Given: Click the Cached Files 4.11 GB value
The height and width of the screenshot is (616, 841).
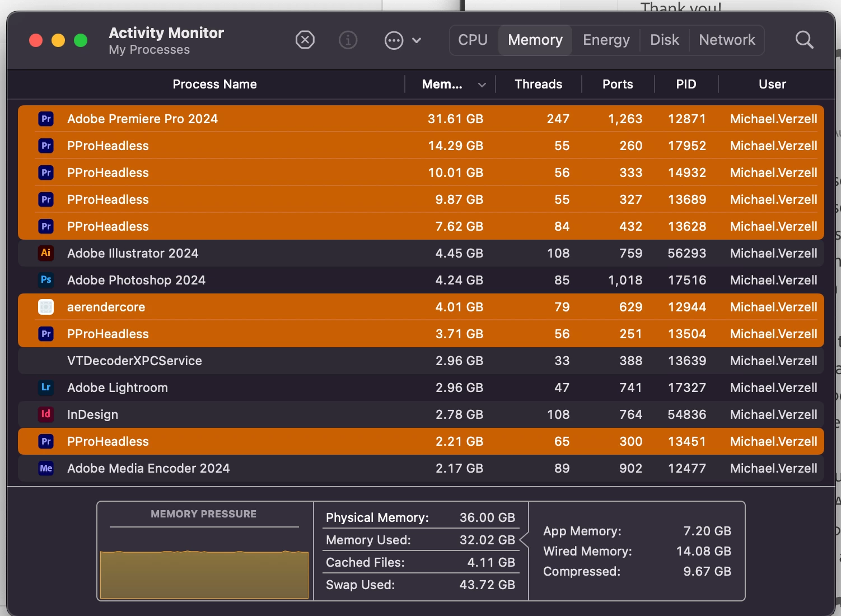Looking at the screenshot, I should tap(491, 562).
